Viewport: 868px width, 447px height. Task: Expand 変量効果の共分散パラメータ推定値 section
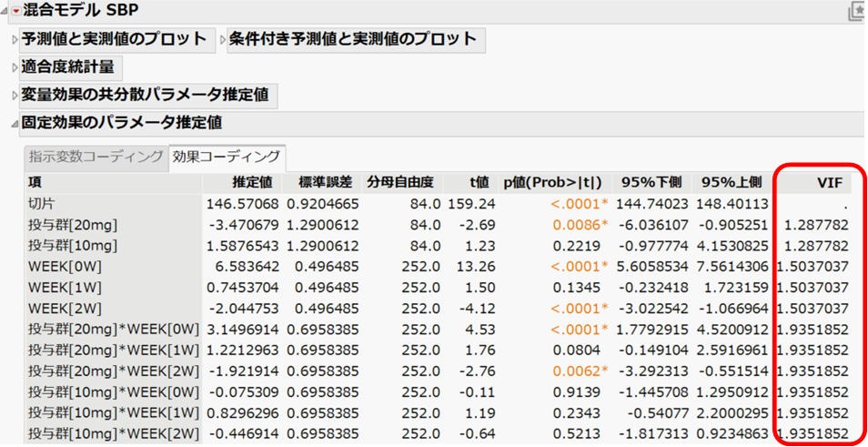pyautogui.click(x=15, y=96)
